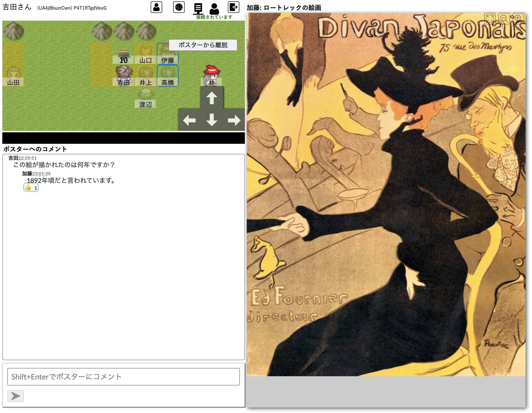Click fullscreen icon on poster viewer
Image resolution: width=532 pixels, height=413 pixels.
coord(490,19)
